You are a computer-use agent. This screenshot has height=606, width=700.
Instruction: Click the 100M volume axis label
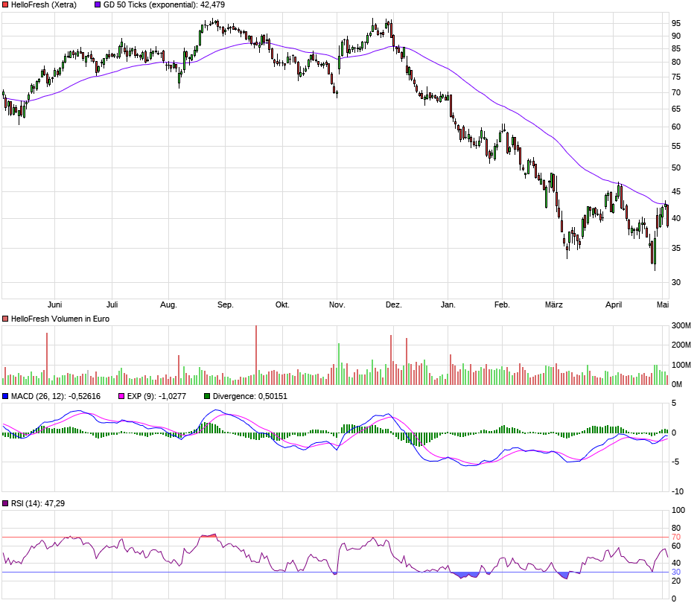(x=681, y=365)
